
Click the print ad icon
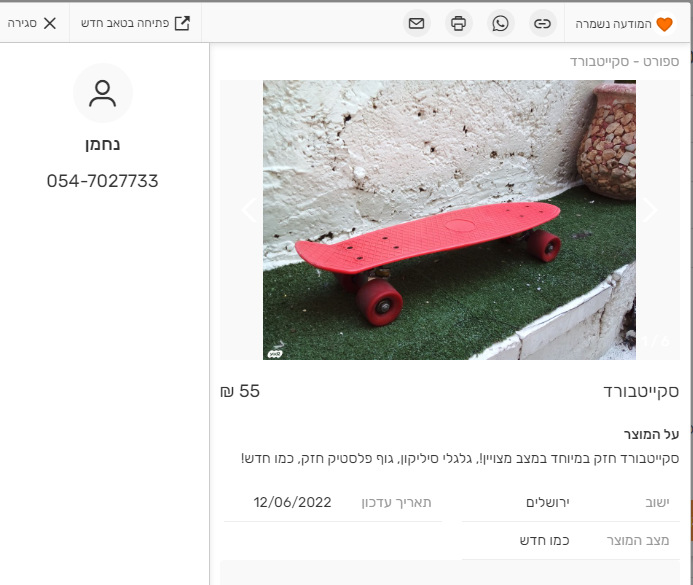[458, 23]
